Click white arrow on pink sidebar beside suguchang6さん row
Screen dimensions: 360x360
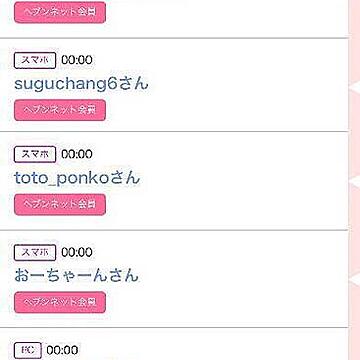[355, 87]
